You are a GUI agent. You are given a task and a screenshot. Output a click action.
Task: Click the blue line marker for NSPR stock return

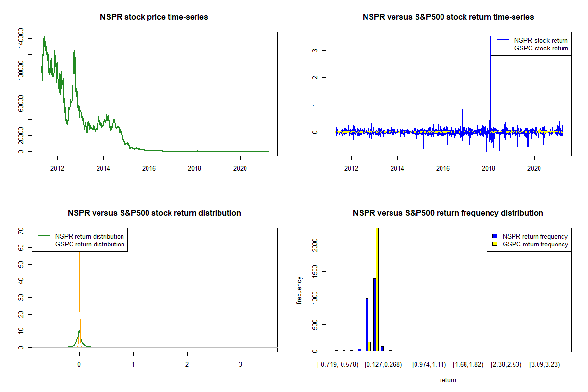(503, 40)
